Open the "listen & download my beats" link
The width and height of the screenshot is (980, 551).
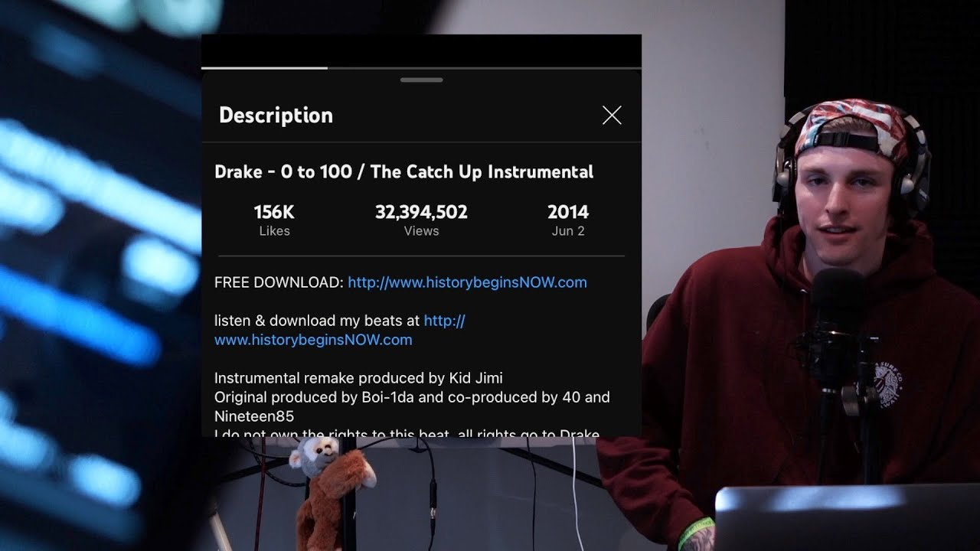(x=340, y=331)
